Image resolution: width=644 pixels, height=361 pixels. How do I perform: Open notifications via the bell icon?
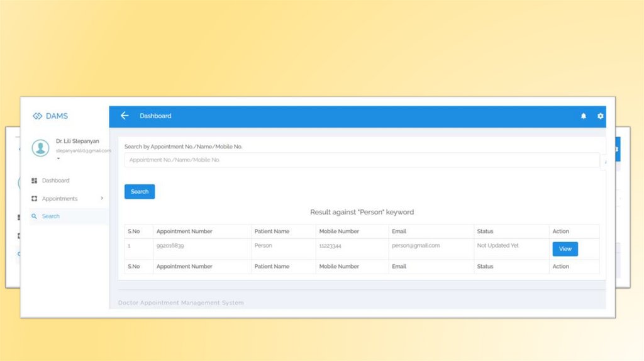583,116
